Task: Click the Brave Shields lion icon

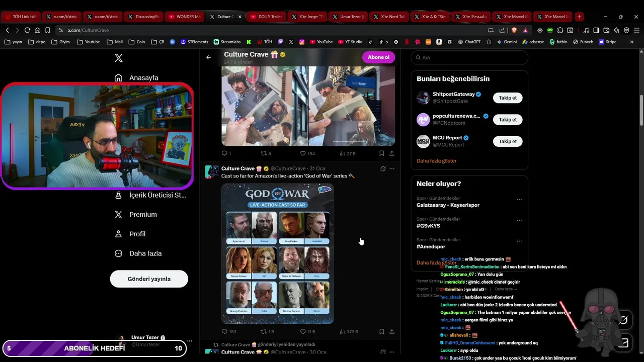Action: (514, 30)
